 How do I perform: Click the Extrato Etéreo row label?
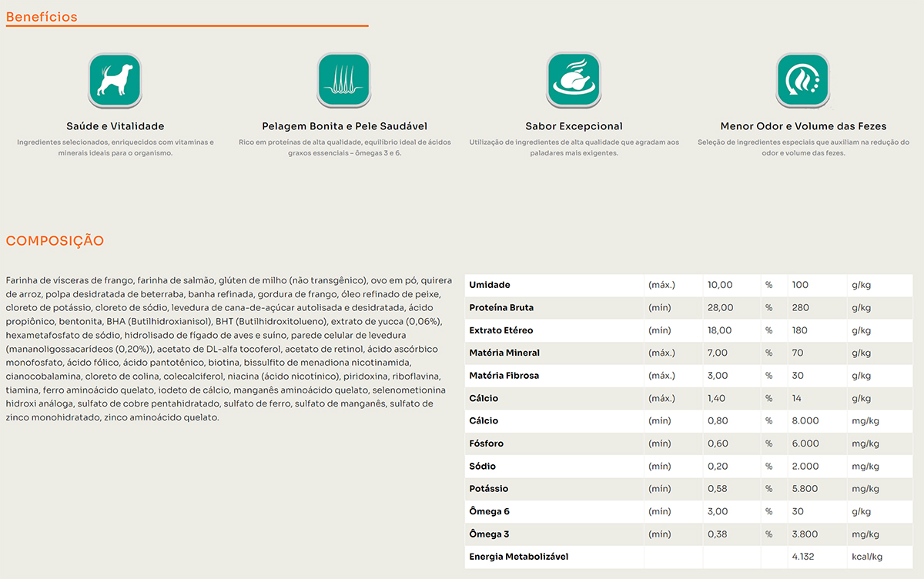pos(500,330)
